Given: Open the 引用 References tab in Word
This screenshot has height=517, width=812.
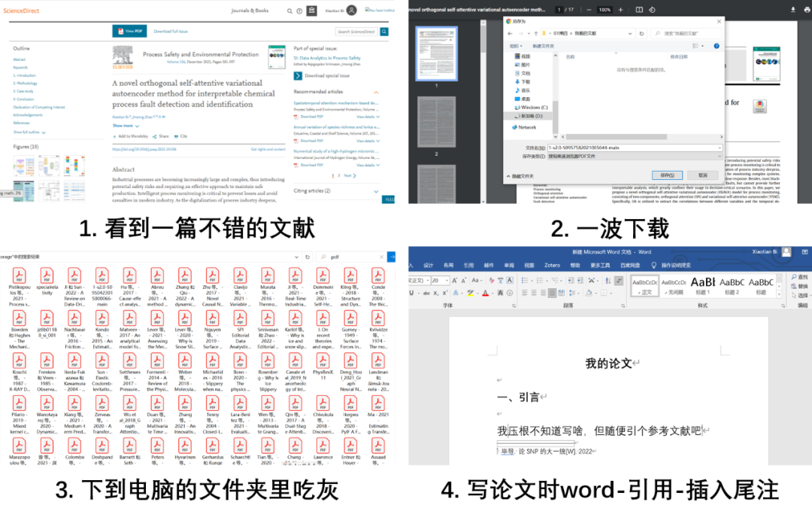Looking at the screenshot, I should (468, 265).
